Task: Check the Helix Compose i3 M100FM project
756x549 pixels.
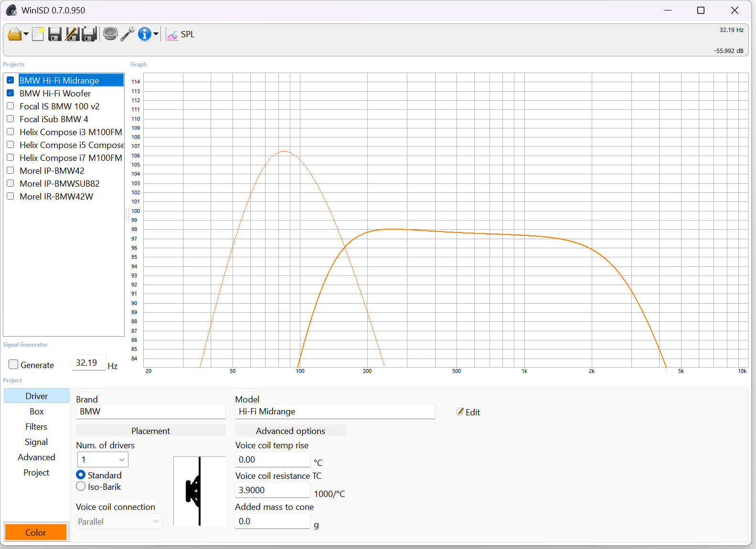Action: 10,132
